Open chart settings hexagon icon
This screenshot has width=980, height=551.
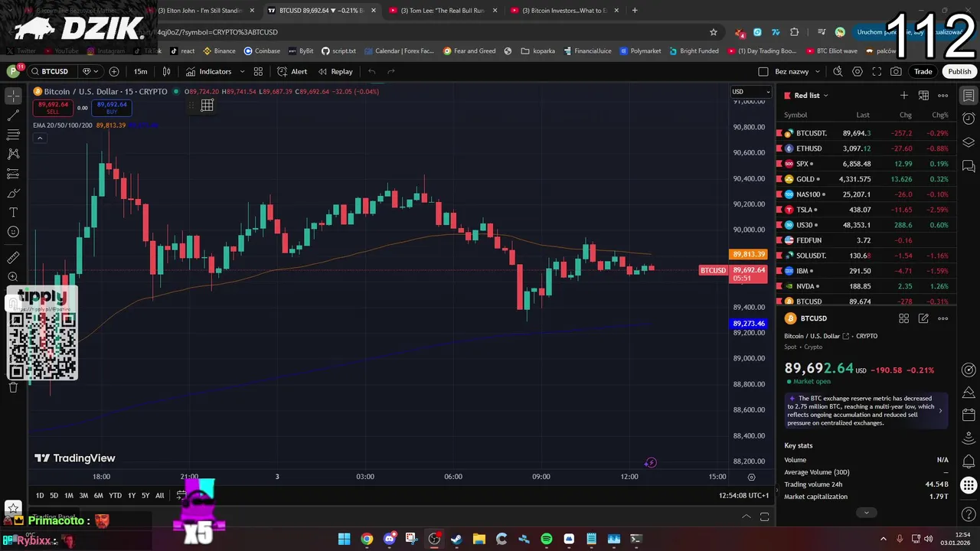(857, 71)
